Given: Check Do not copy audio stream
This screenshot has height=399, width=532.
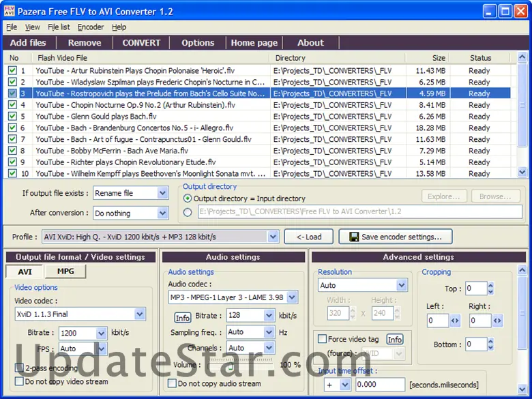Looking at the screenshot, I should coord(173,383).
